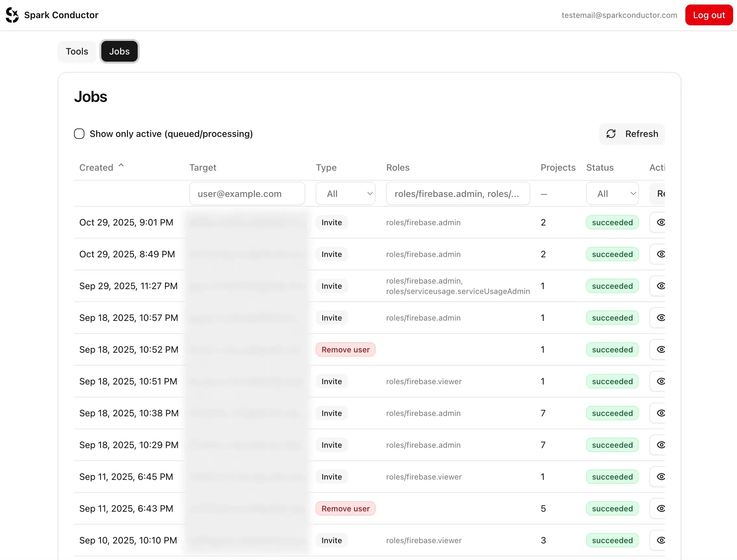View the Sep 18, 10:52 PM Remove user job details
The width and height of the screenshot is (737, 560).
tap(662, 349)
